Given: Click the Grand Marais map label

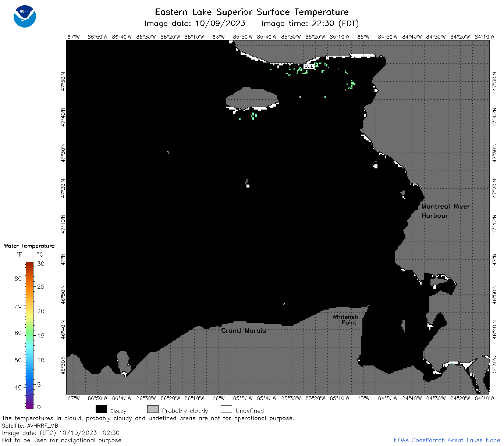Looking at the screenshot, I should (244, 331).
